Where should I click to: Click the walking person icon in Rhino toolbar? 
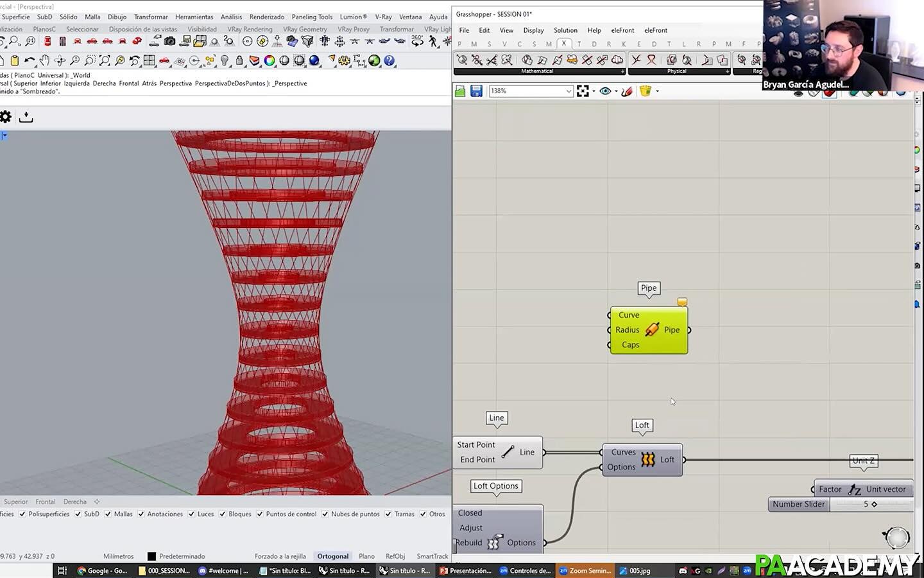[x=433, y=41]
